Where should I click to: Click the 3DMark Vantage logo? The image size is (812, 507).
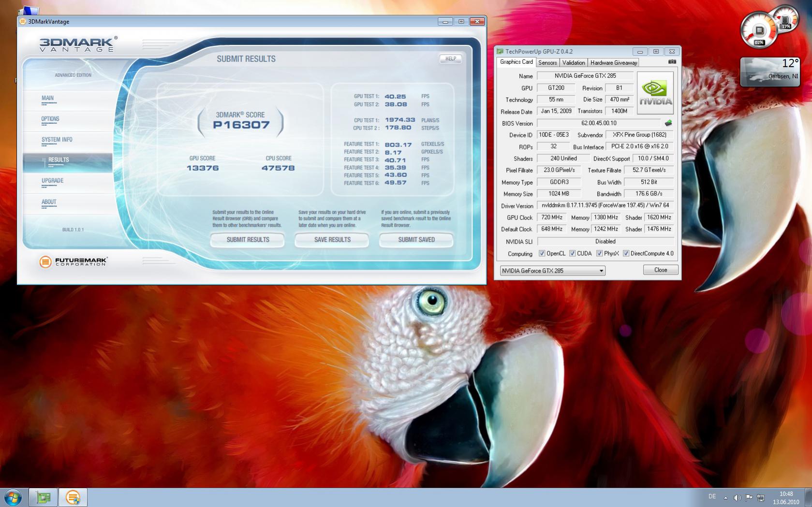pyautogui.click(x=78, y=44)
